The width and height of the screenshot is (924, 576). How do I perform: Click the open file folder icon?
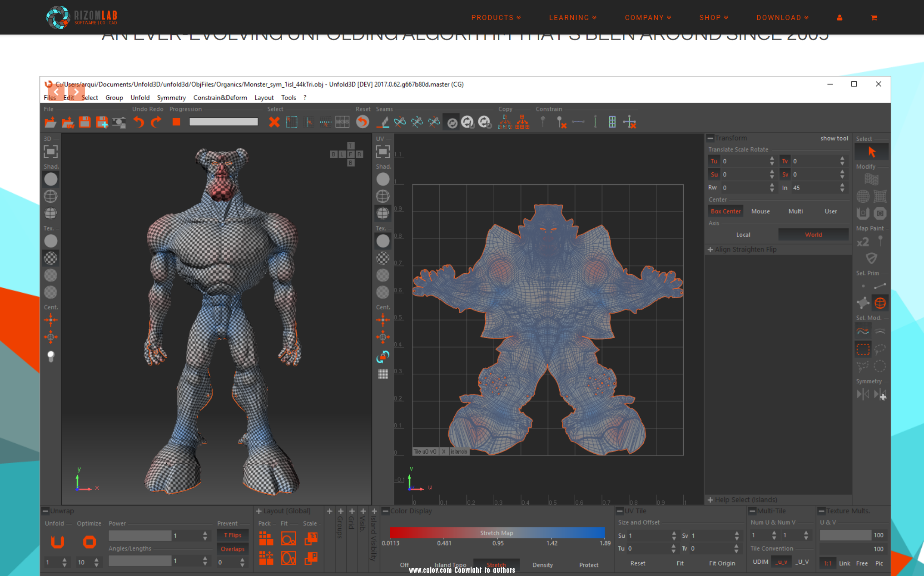(50, 122)
